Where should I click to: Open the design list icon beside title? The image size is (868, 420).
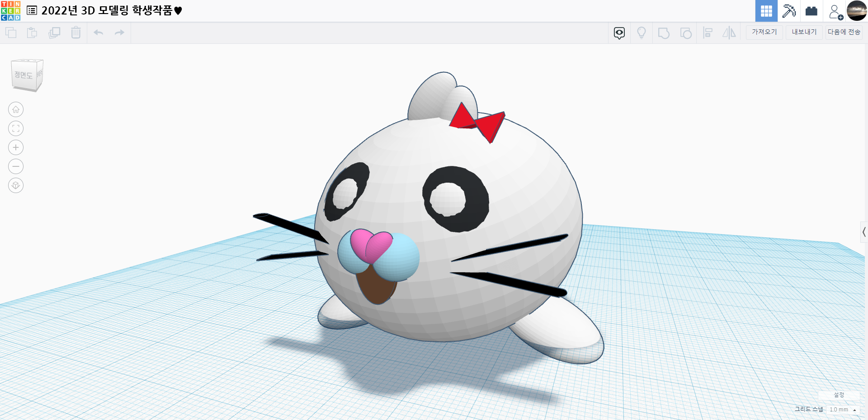(x=32, y=10)
